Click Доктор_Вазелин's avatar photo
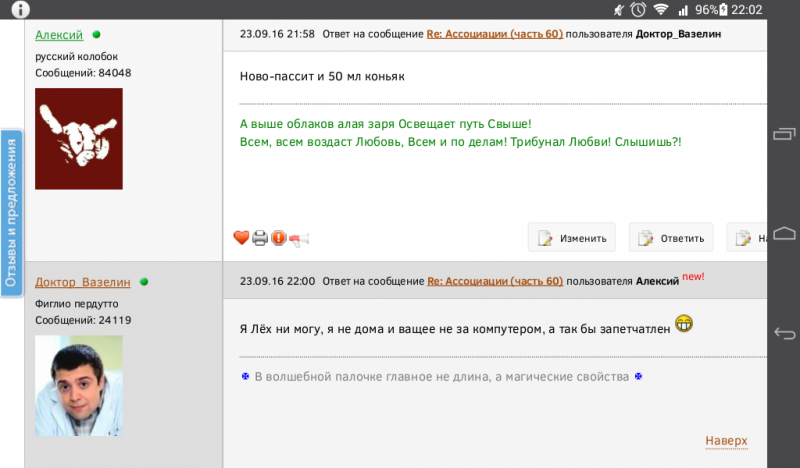 79,385
